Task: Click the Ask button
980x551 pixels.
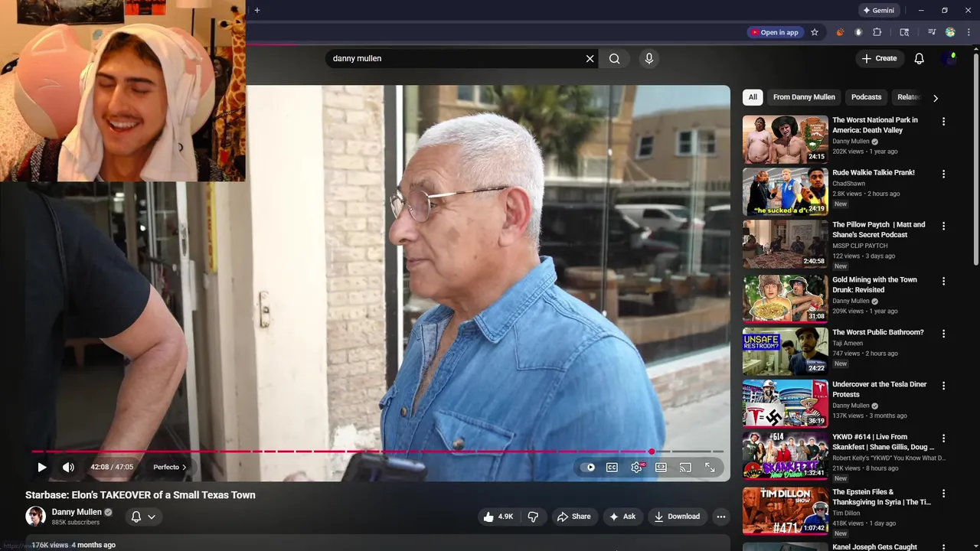Action: click(x=622, y=517)
